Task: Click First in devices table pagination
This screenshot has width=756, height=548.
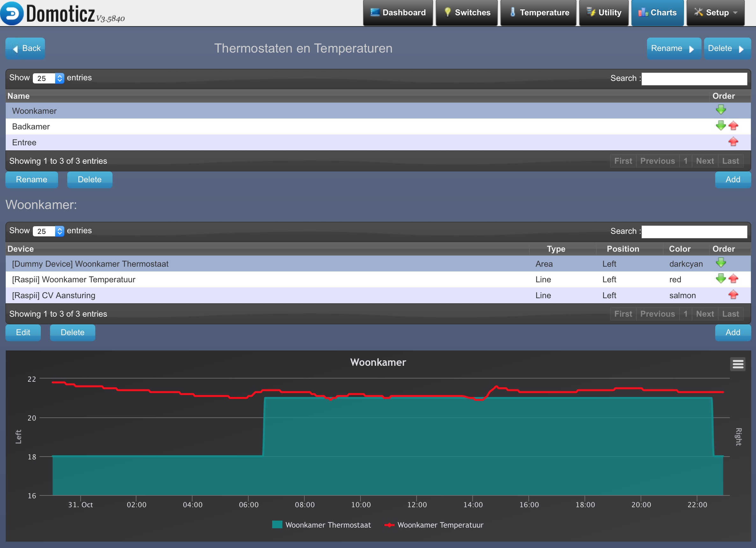Action: tap(623, 314)
